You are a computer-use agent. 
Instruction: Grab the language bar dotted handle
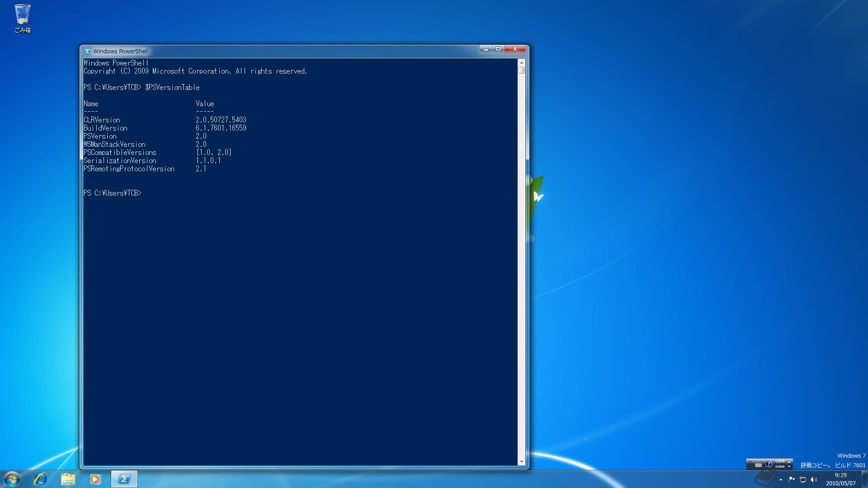point(750,465)
